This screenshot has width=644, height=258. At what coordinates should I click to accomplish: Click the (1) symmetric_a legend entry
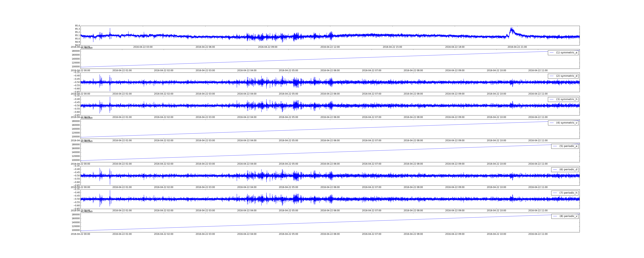pos(563,53)
